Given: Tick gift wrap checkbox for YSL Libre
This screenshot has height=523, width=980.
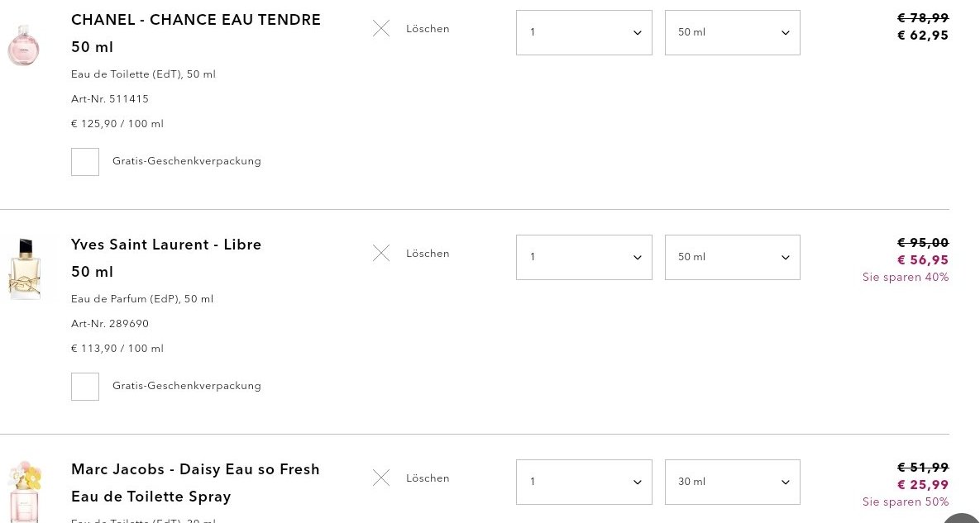Looking at the screenshot, I should pos(85,387).
